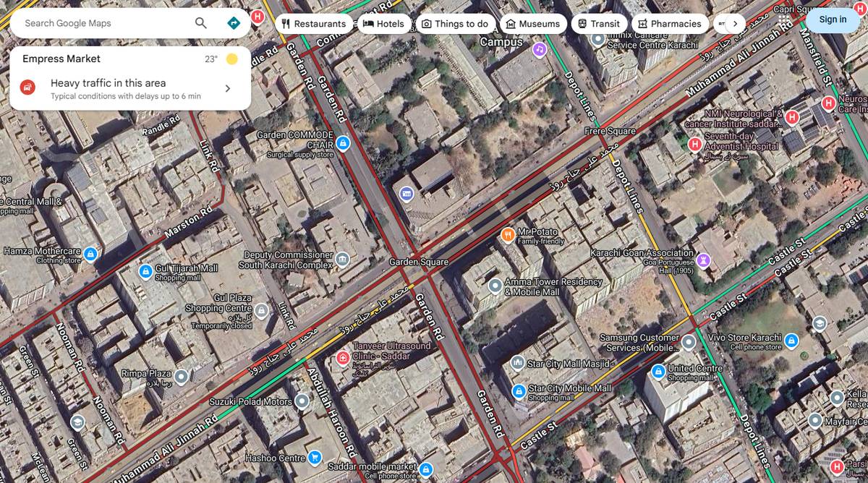Click the blue directions icon

(x=233, y=22)
